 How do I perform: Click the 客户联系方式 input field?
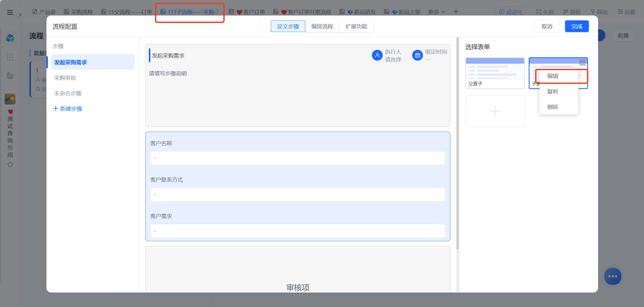298,195
